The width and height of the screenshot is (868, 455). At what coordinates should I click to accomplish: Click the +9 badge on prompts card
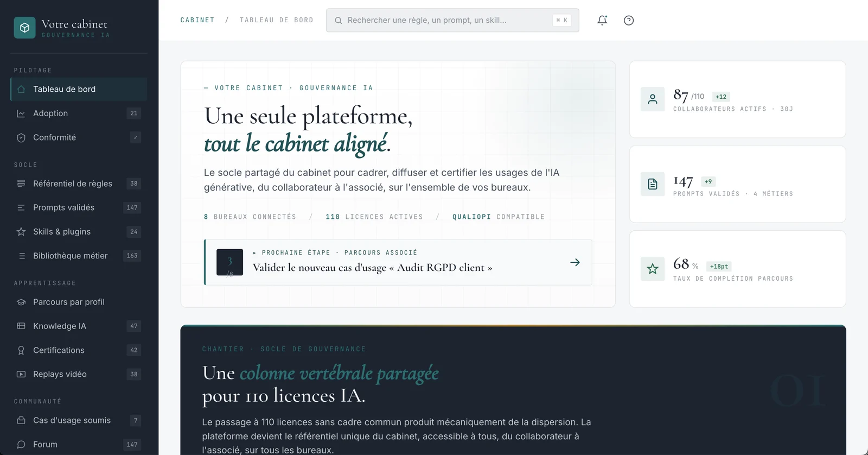pos(709,181)
